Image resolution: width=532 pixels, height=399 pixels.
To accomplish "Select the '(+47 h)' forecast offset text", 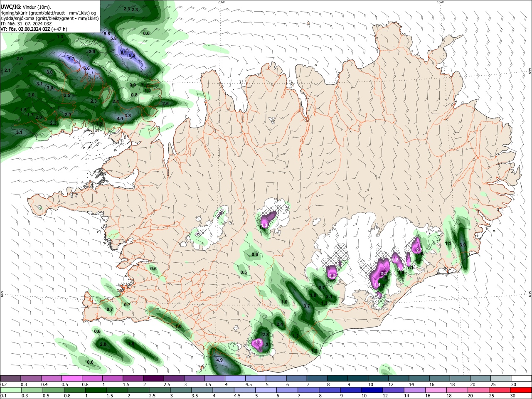I will click(59, 29).
